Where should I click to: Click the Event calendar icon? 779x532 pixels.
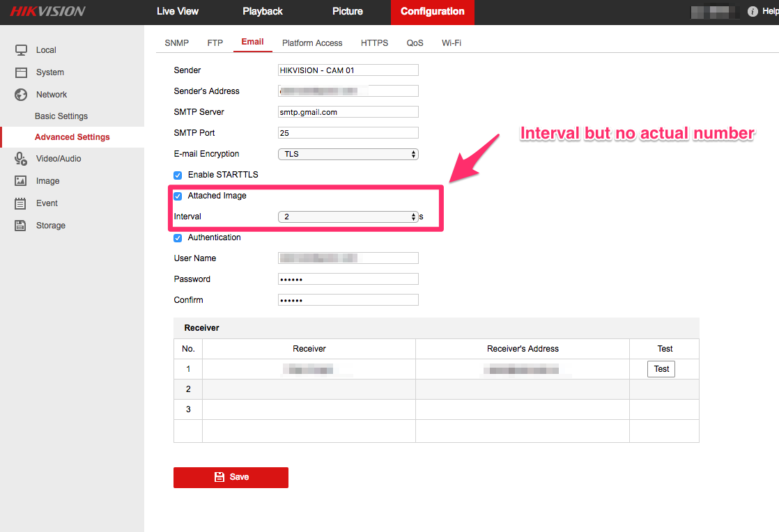[x=21, y=203]
